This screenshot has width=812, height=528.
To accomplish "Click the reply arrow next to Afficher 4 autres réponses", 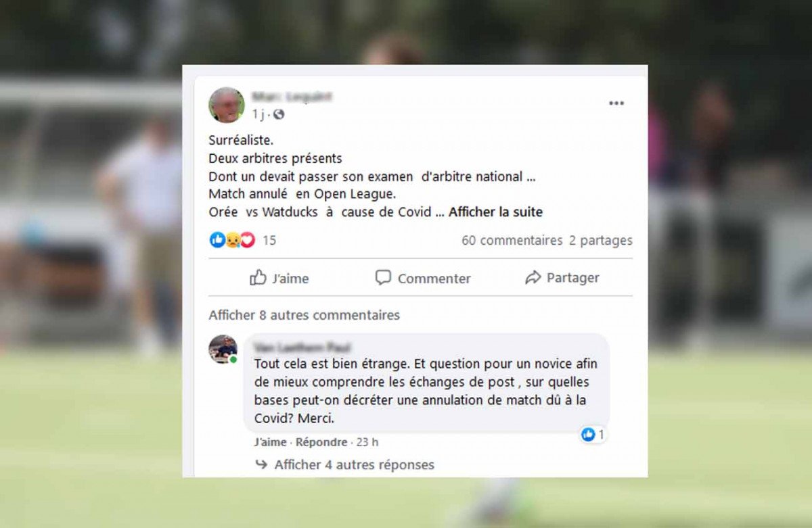I will pos(261,464).
